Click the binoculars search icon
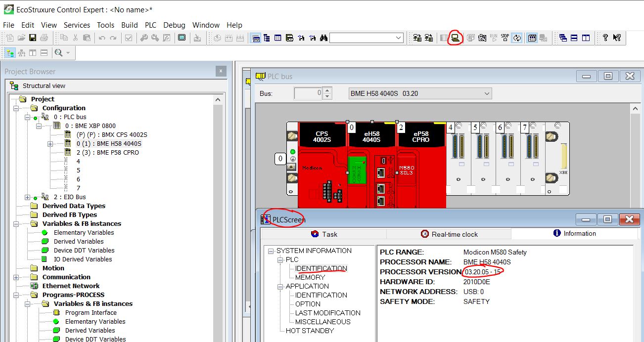 tap(324, 38)
